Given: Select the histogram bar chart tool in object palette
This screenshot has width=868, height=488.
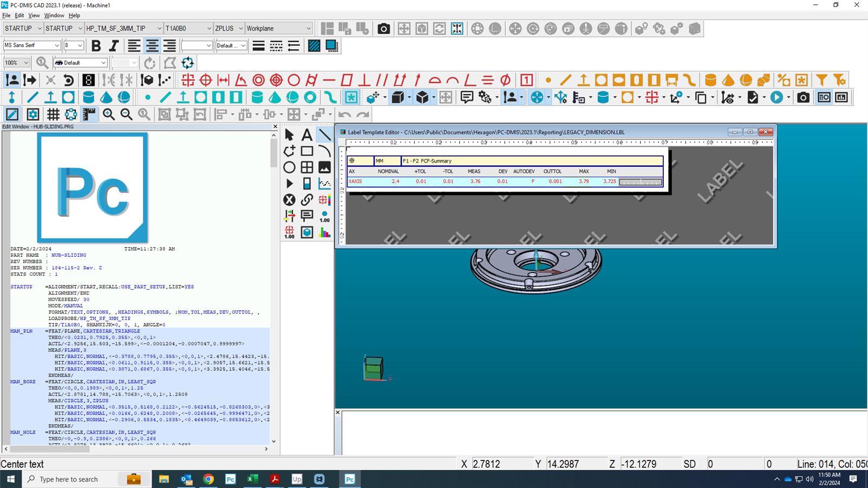Looking at the screenshot, I should (324, 232).
